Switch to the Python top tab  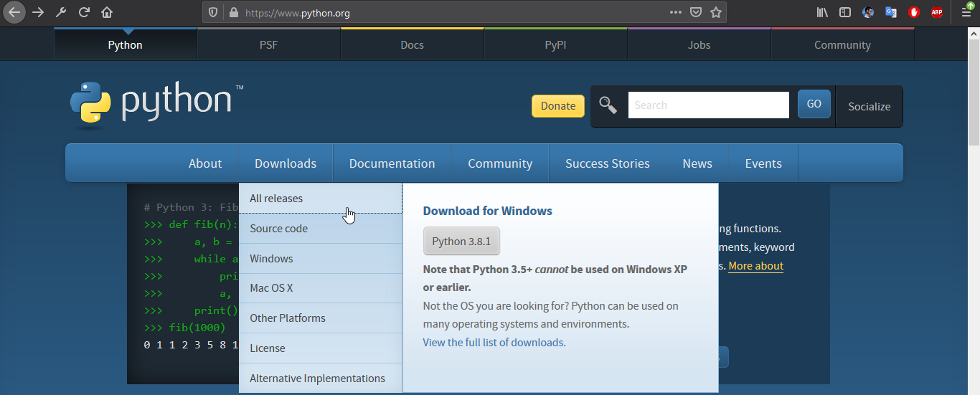(x=126, y=44)
